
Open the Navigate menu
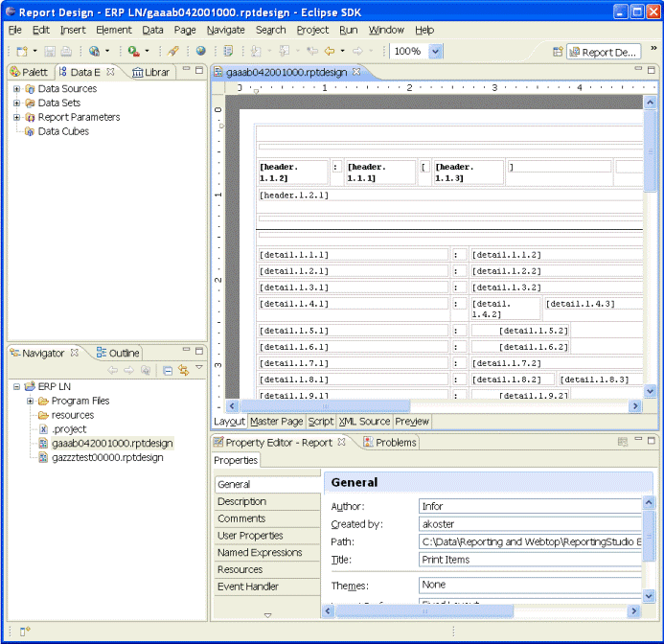click(x=225, y=30)
